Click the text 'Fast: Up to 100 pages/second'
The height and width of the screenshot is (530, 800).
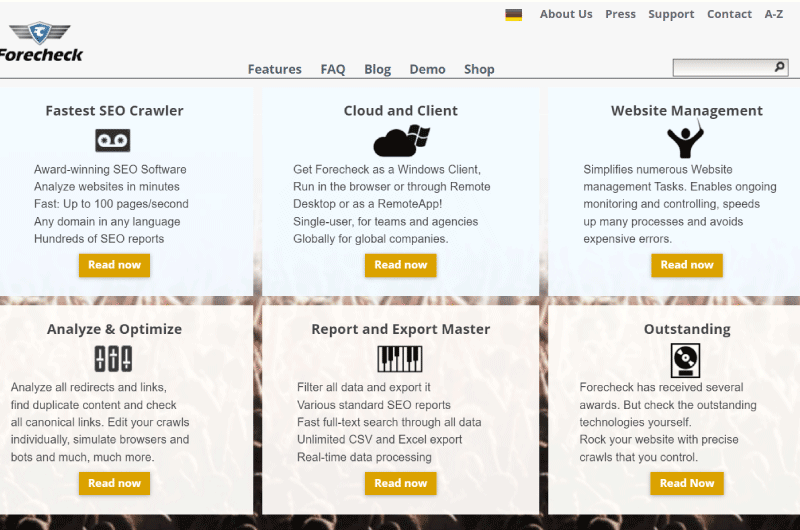111,204
